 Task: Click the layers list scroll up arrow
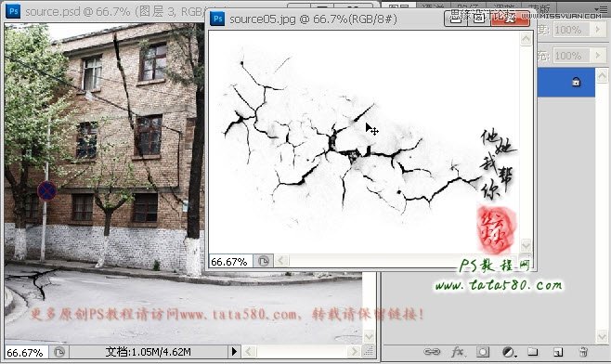602,75
